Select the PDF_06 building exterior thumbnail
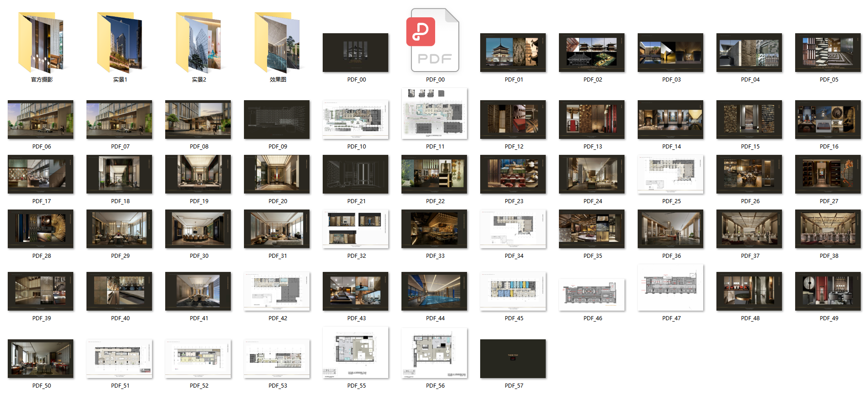This screenshot has height=394, width=868. pos(41,119)
